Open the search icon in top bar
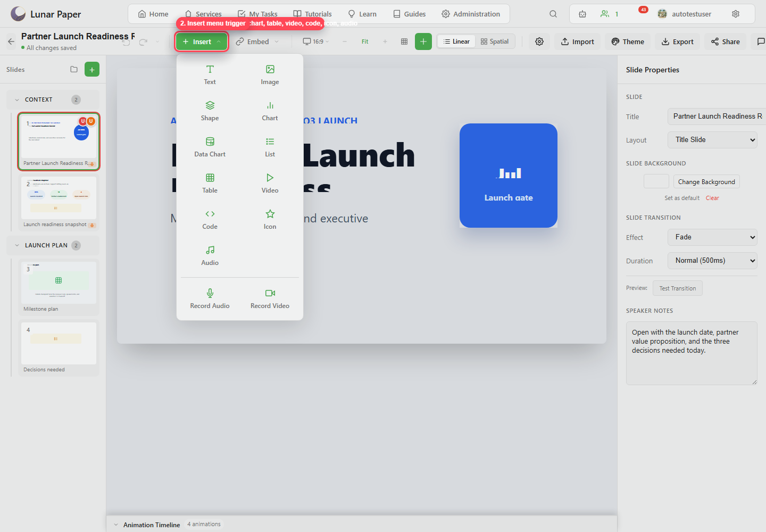766x532 pixels. point(553,14)
